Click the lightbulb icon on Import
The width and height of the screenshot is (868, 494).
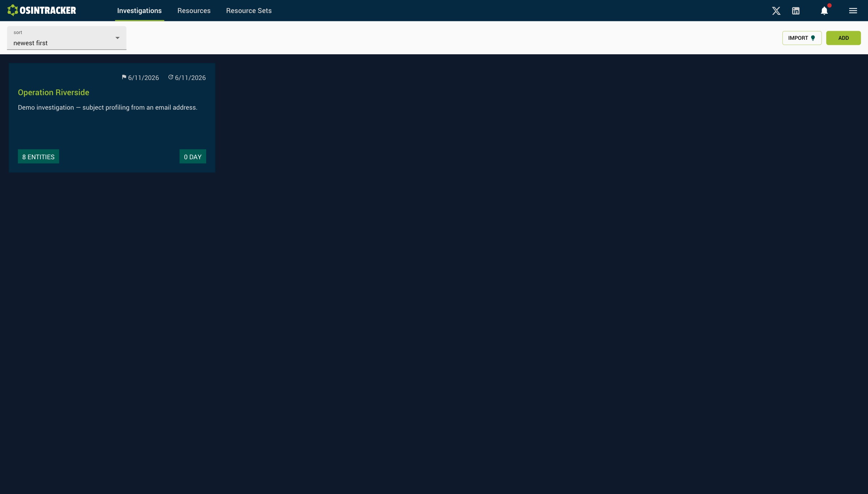click(x=813, y=38)
